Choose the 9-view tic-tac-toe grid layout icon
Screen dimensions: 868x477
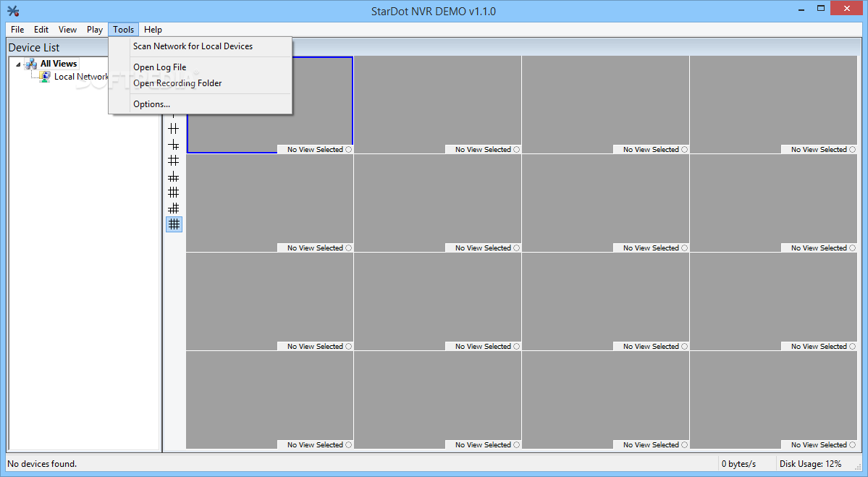coord(174,161)
